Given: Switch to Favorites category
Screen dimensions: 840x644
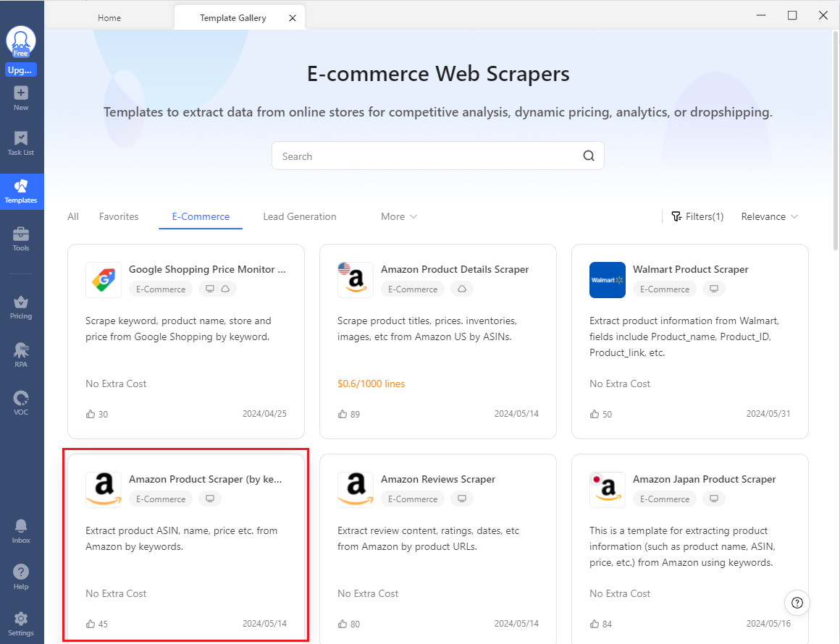Looking at the screenshot, I should [x=119, y=216].
